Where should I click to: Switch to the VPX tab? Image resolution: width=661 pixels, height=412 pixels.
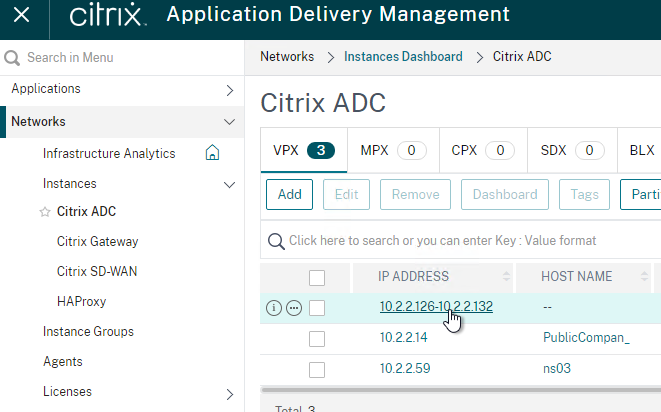(304, 150)
